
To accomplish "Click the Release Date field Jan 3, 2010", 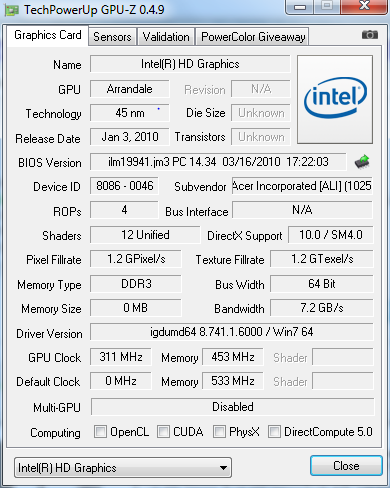I will 130,137.
